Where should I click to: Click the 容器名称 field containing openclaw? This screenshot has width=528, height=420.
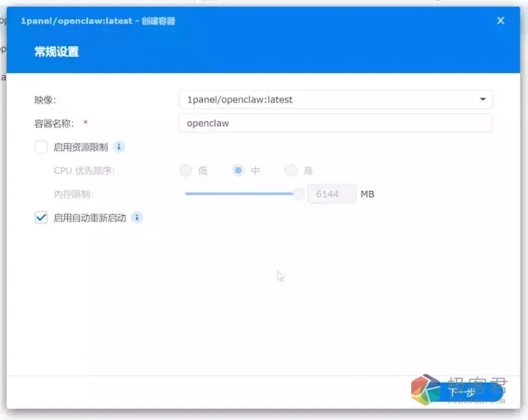point(335,123)
